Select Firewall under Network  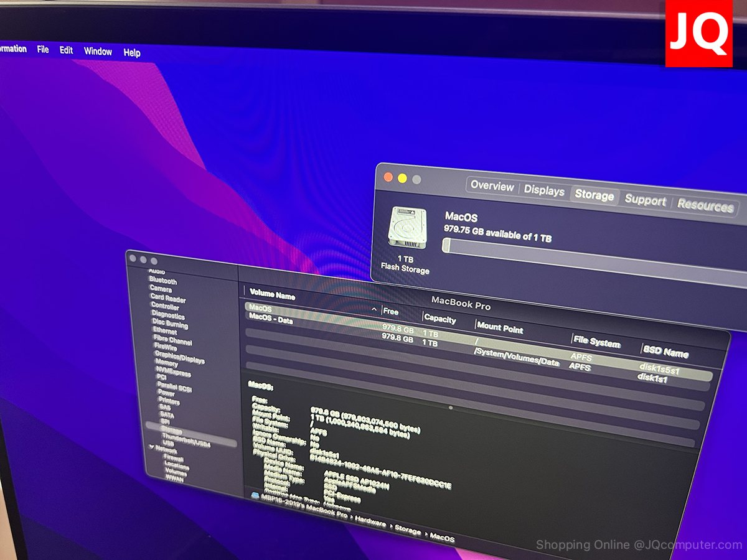[173, 459]
